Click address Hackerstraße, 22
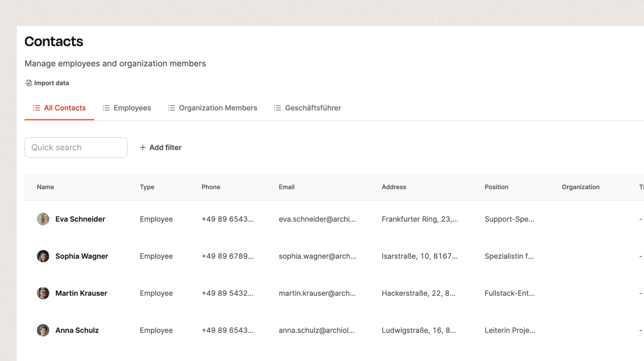 [x=418, y=293]
